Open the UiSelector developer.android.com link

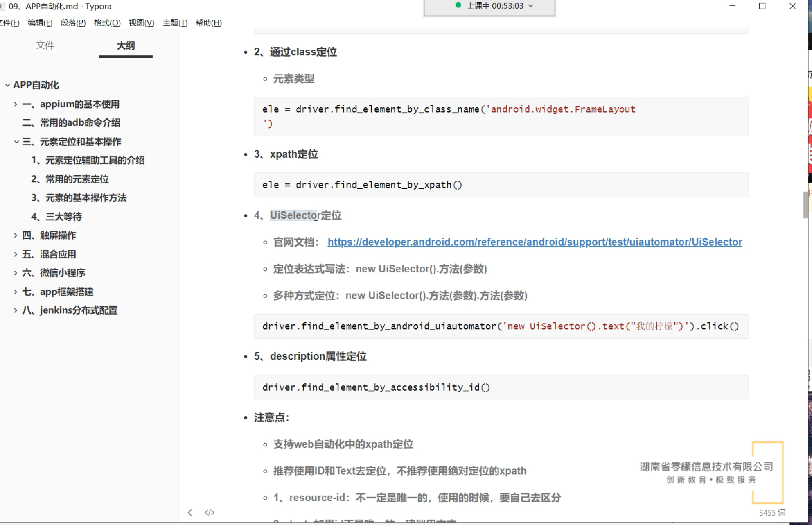(535, 242)
